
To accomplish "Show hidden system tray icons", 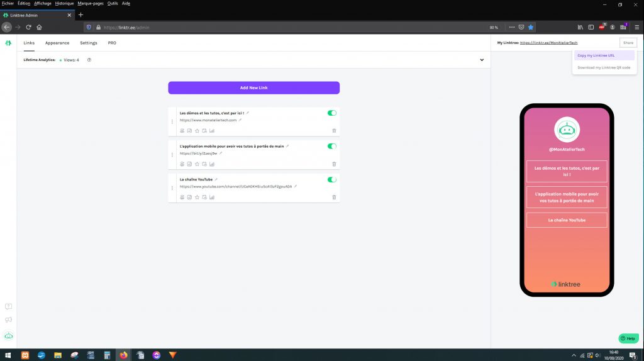I will pyautogui.click(x=574, y=355).
